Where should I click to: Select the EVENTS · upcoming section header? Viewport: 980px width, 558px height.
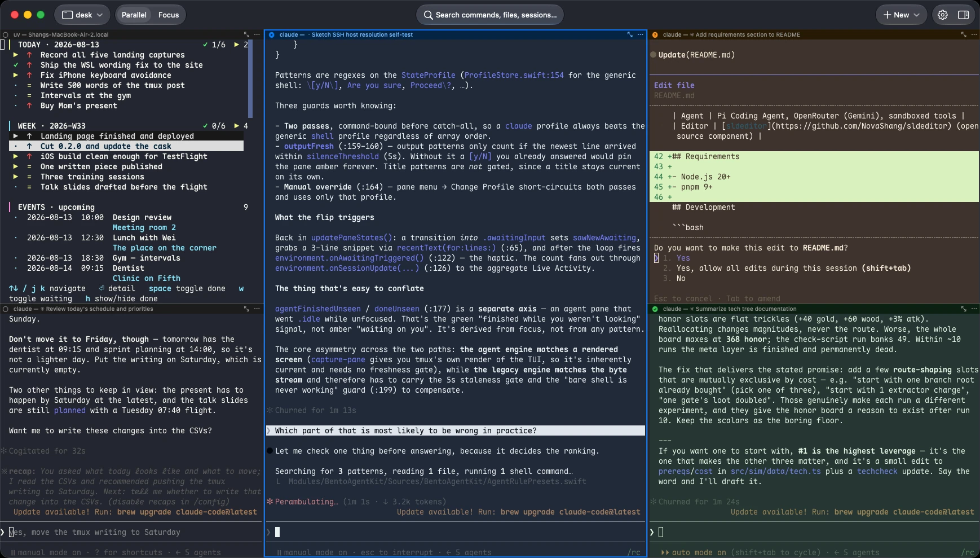tap(56, 207)
